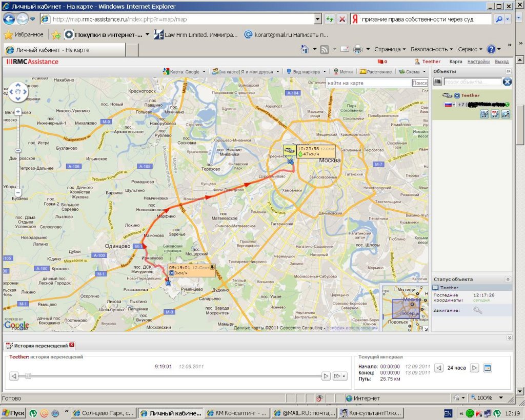Open the Я и мои друзья dropdown
Image resolution: width=525 pixels, height=420 pixels.
[246, 72]
